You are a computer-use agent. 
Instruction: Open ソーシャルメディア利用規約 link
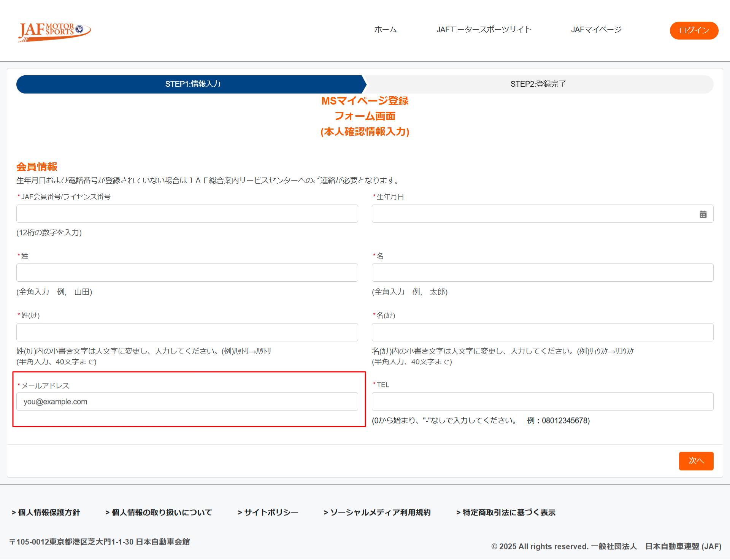(377, 512)
